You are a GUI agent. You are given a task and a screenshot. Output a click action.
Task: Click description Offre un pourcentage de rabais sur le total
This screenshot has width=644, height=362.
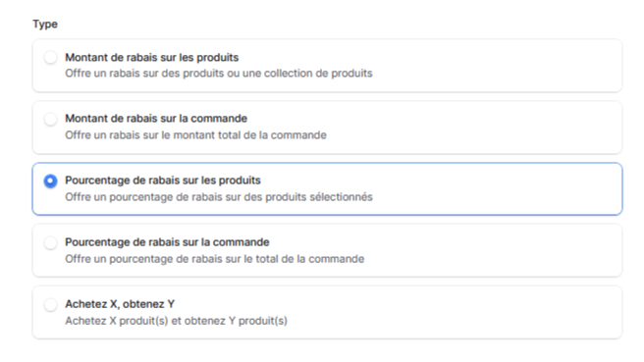pos(214,259)
